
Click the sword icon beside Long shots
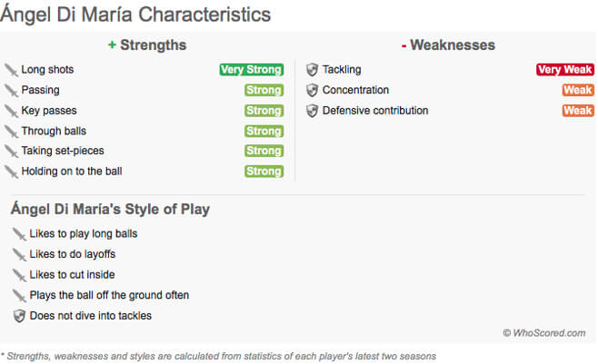(x=12, y=70)
